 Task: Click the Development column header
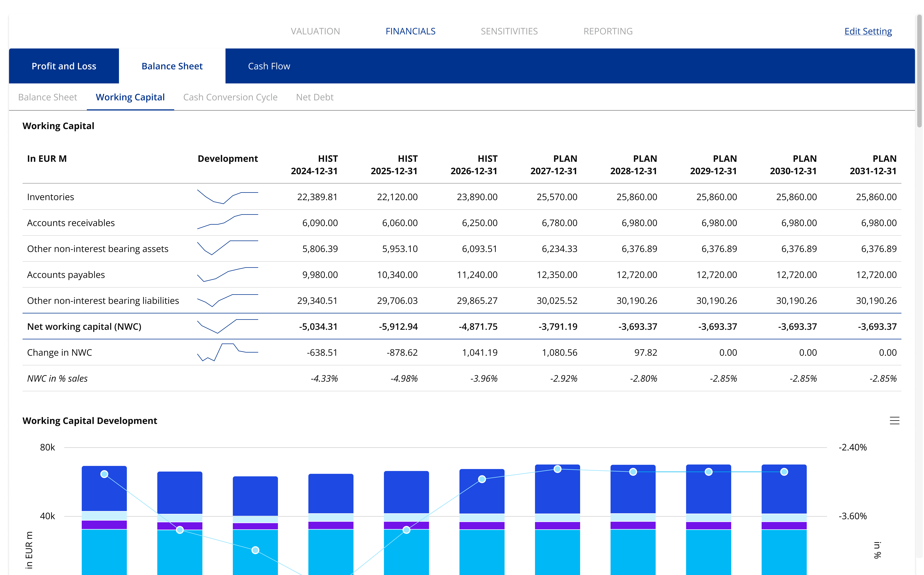[228, 159]
